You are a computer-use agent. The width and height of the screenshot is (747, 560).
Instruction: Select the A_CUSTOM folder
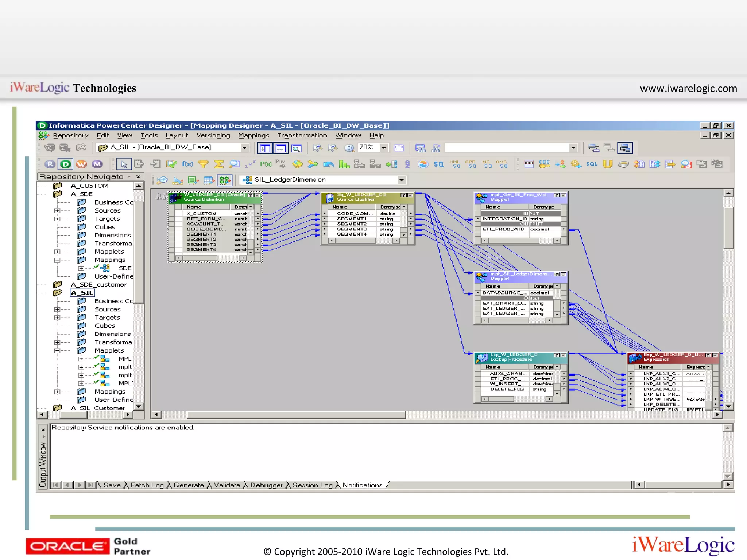click(90, 186)
